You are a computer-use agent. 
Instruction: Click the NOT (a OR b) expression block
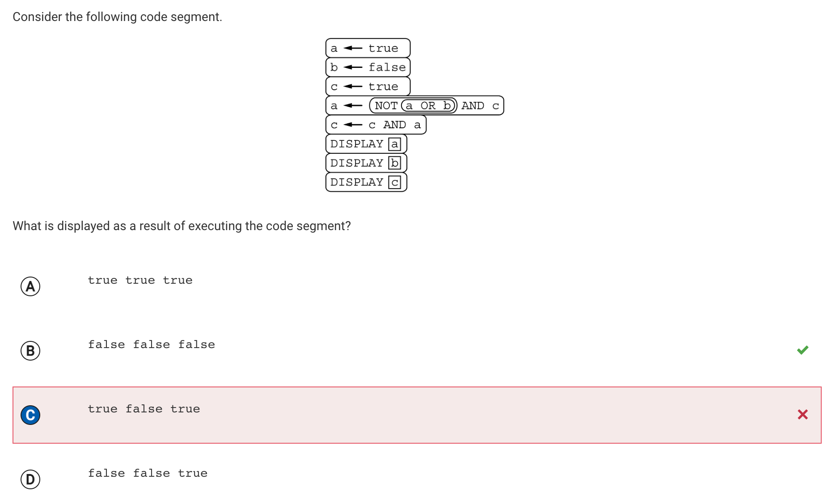(413, 105)
